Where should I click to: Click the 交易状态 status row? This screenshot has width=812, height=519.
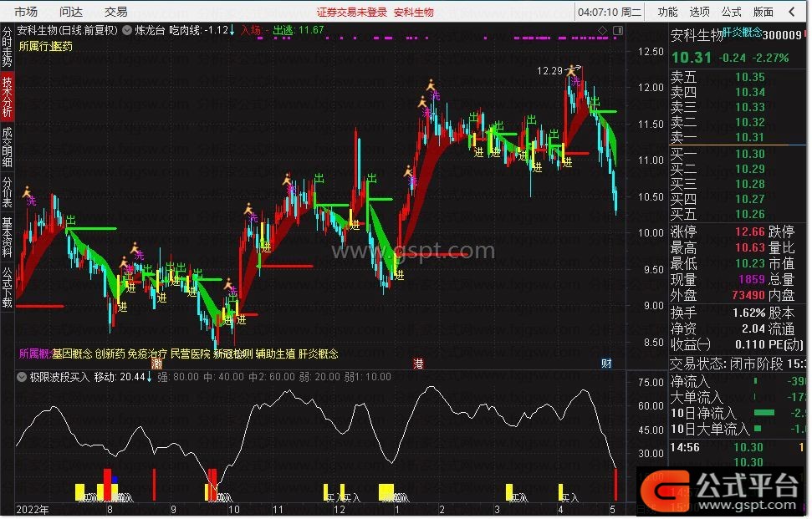pyautogui.click(x=739, y=364)
